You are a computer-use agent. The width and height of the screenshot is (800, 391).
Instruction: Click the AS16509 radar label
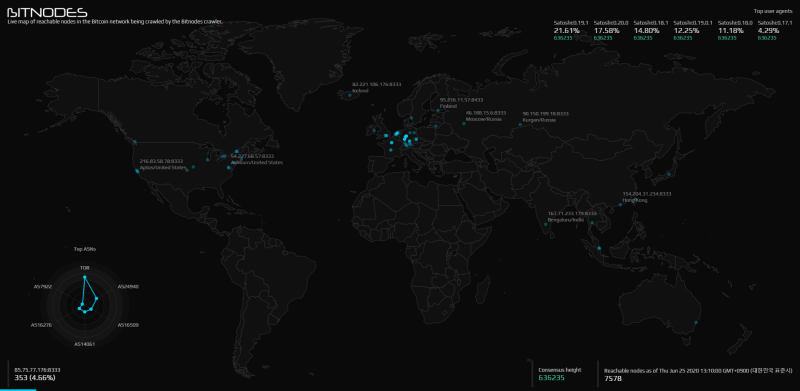128,325
